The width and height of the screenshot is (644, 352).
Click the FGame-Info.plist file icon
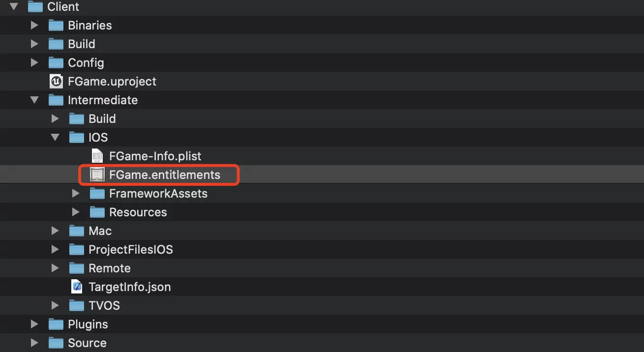pyautogui.click(x=97, y=156)
